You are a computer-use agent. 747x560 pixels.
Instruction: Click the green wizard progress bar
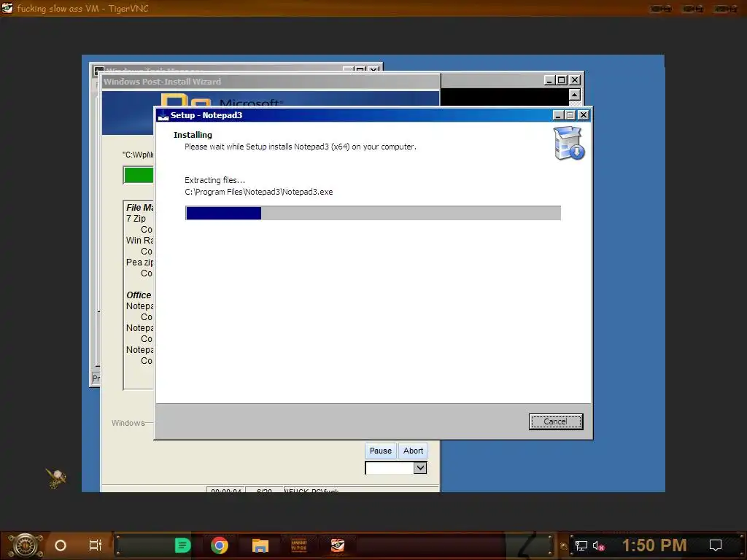tap(139, 175)
